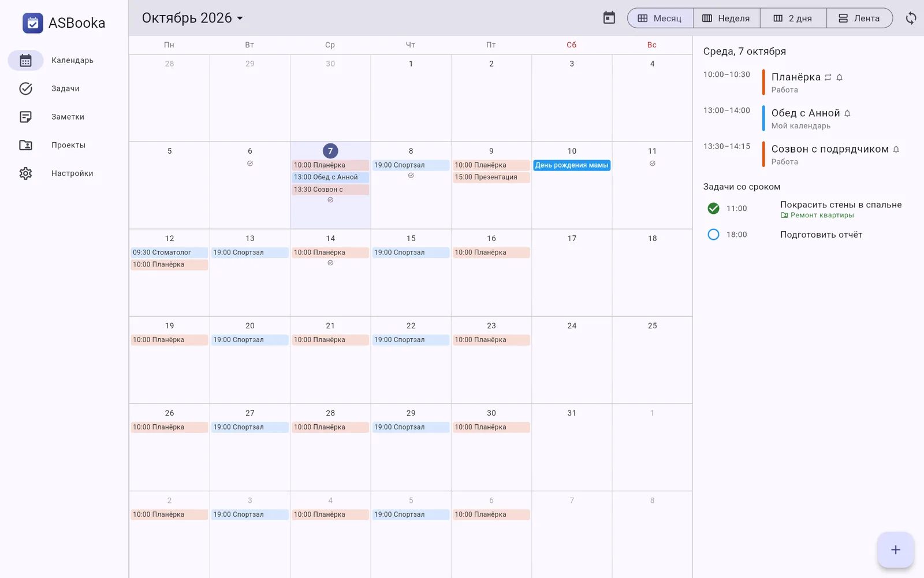Open the Calendar section icon in sidebar

pyautogui.click(x=25, y=60)
